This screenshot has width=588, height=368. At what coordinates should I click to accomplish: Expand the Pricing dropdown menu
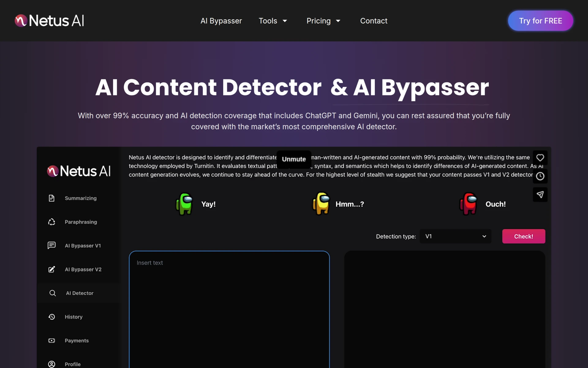coord(323,21)
